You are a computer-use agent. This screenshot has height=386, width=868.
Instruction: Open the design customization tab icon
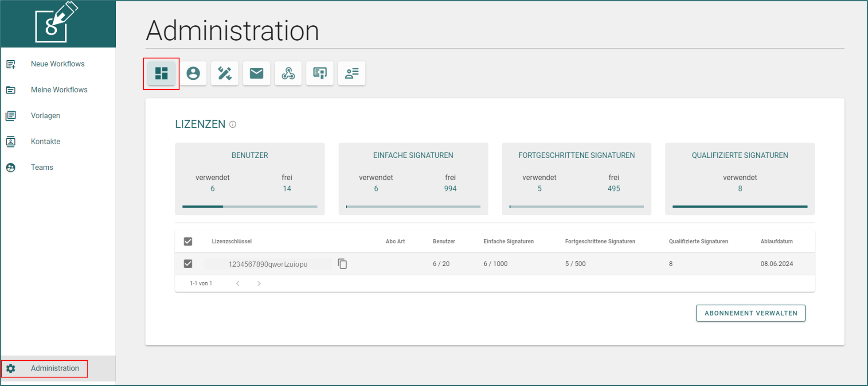point(225,74)
